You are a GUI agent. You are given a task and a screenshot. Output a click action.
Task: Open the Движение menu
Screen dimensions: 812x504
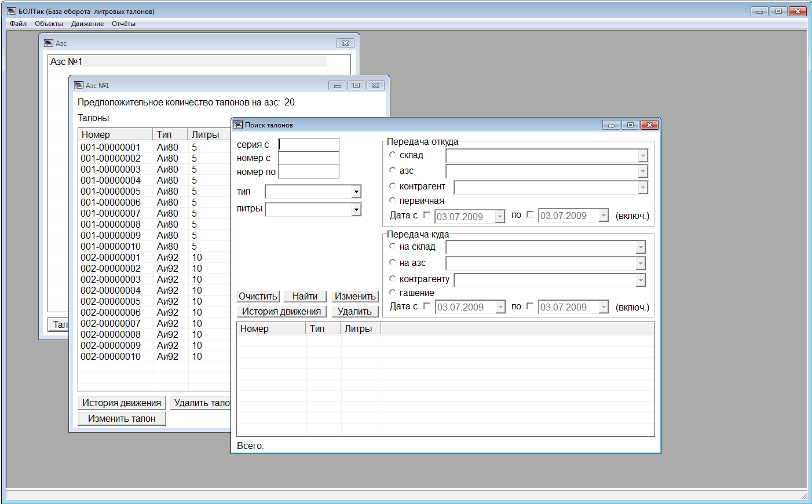click(x=87, y=24)
